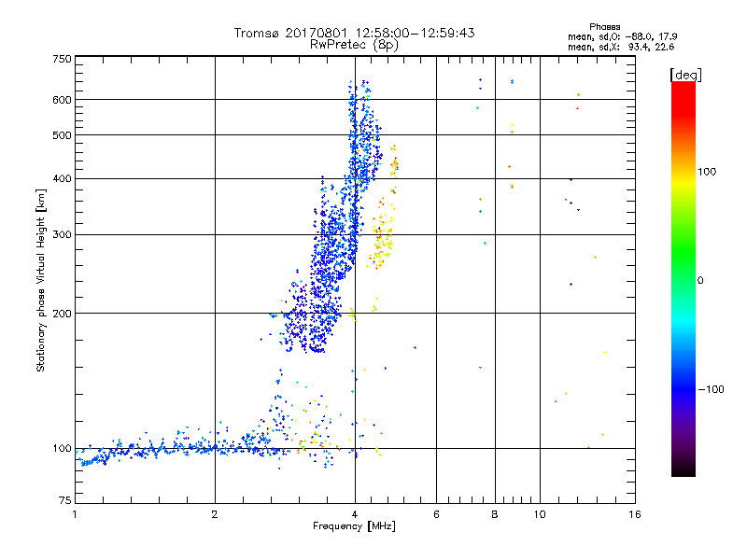The height and width of the screenshot is (560, 747).
Task: Click the colorbar label '-100'
Action: pos(712,389)
